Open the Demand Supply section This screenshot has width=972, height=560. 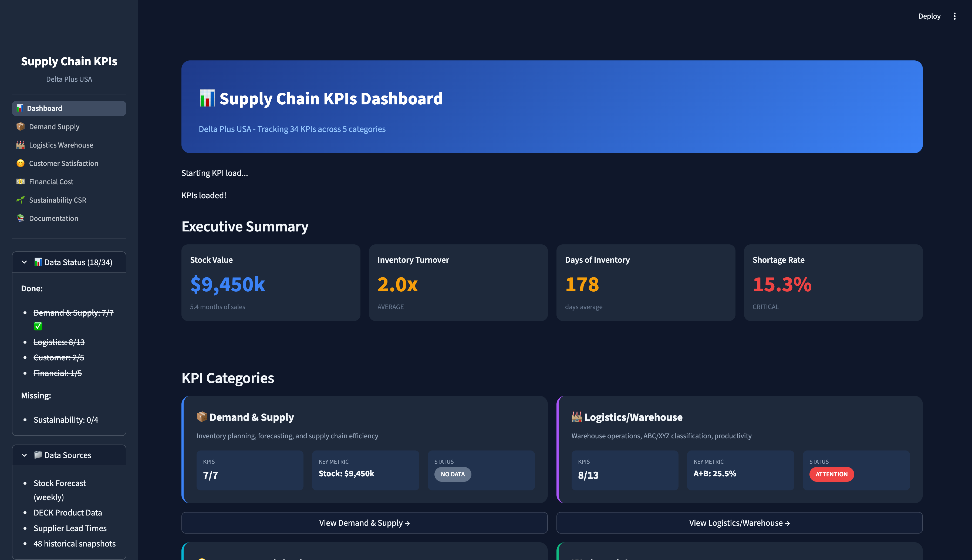pos(54,127)
